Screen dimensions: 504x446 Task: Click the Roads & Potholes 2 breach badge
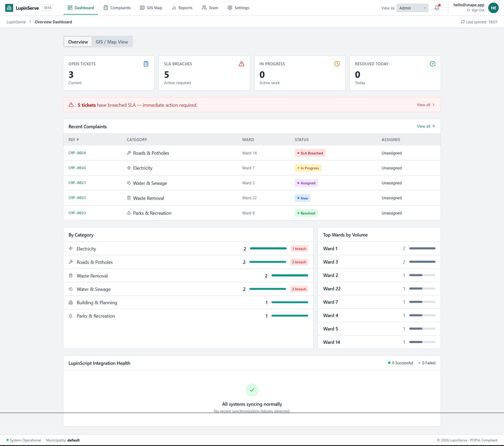coord(299,262)
